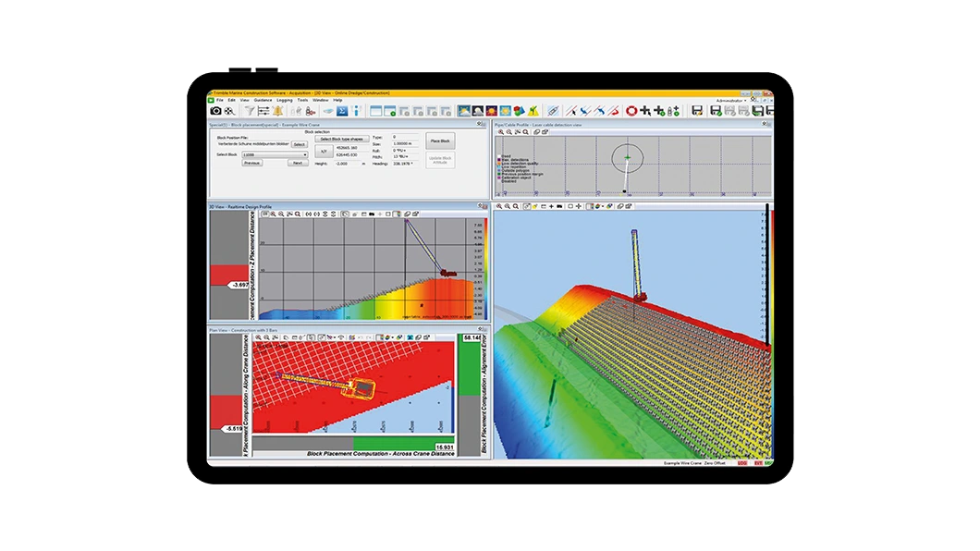Click the floppy disk with green check
Viewport: 980px width, 551px height.
click(x=717, y=111)
